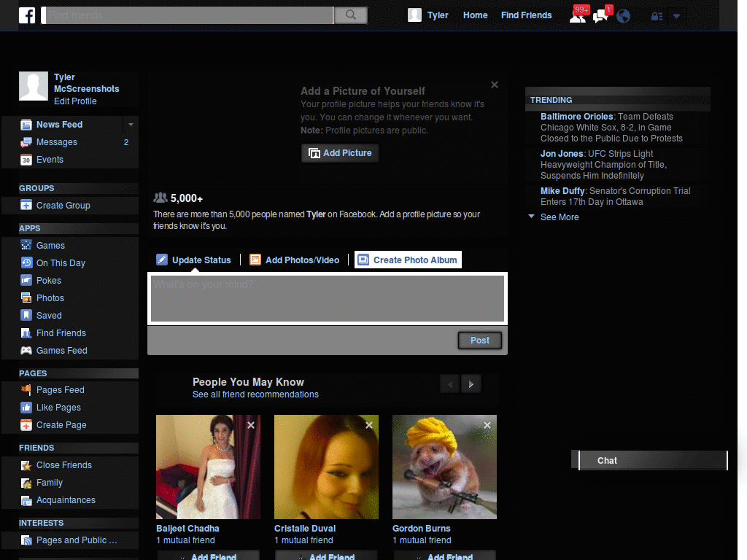This screenshot has width=747, height=560.
Task: Open Mike Duffy trending topic
Action: pyautogui.click(x=562, y=191)
